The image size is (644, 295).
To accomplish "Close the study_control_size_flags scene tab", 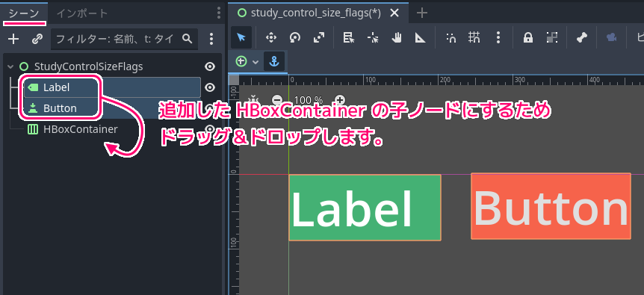I will [394, 13].
